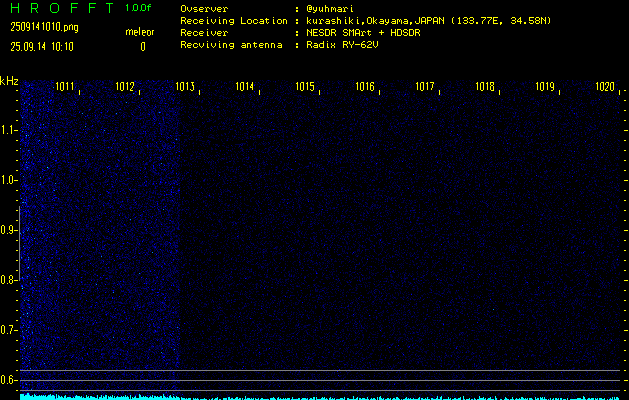629x400 pixels.
Task: Click the meteor count 0
Action: pos(143,47)
